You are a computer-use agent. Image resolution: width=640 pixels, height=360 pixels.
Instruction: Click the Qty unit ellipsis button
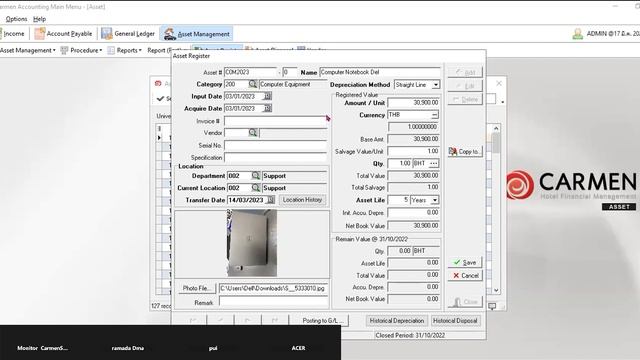[x=433, y=163]
